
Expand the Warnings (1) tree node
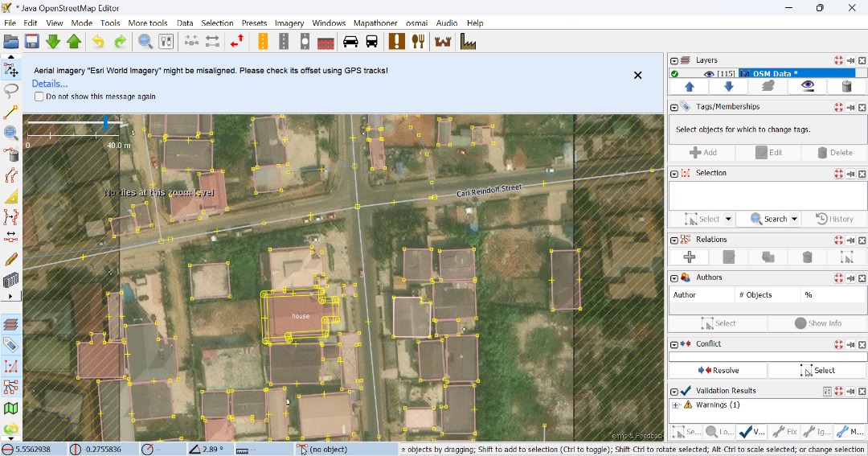coord(675,405)
